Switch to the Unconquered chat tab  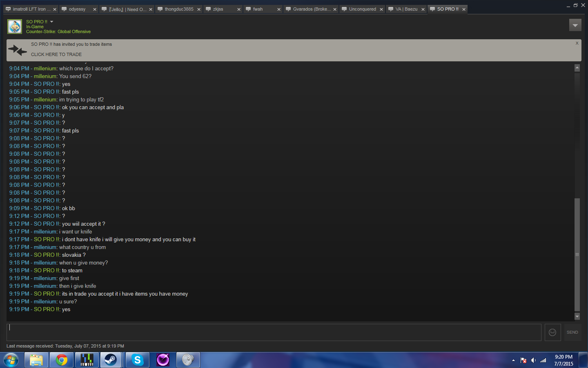pyautogui.click(x=362, y=9)
